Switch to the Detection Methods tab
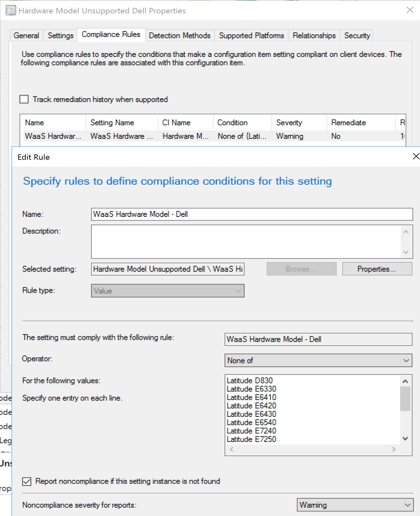Screen dimensions: 420x516 179,36
